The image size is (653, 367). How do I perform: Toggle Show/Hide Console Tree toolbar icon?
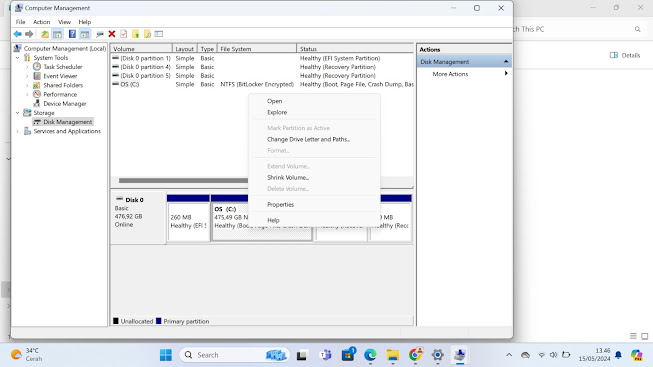click(x=57, y=34)
